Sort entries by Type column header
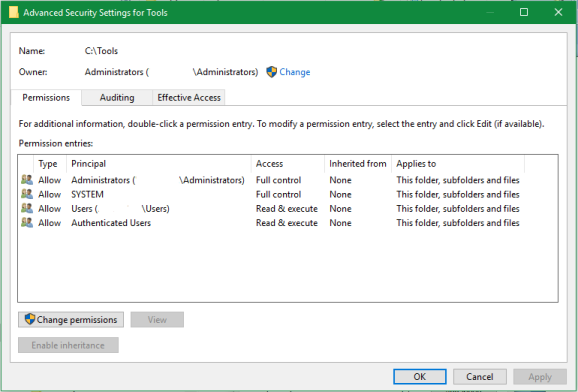 click(50, 164)
